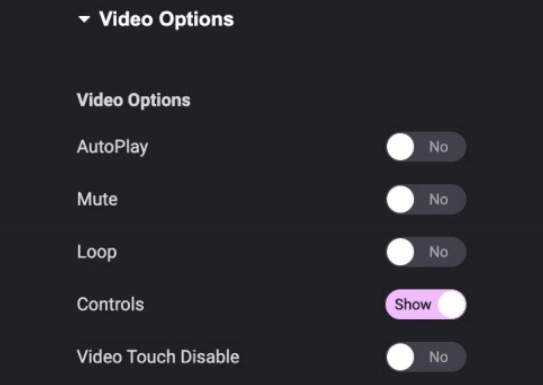Click the "Show" text inside Controls toggle
This screenshot has height=385, width=543.
tap(413, 305)
